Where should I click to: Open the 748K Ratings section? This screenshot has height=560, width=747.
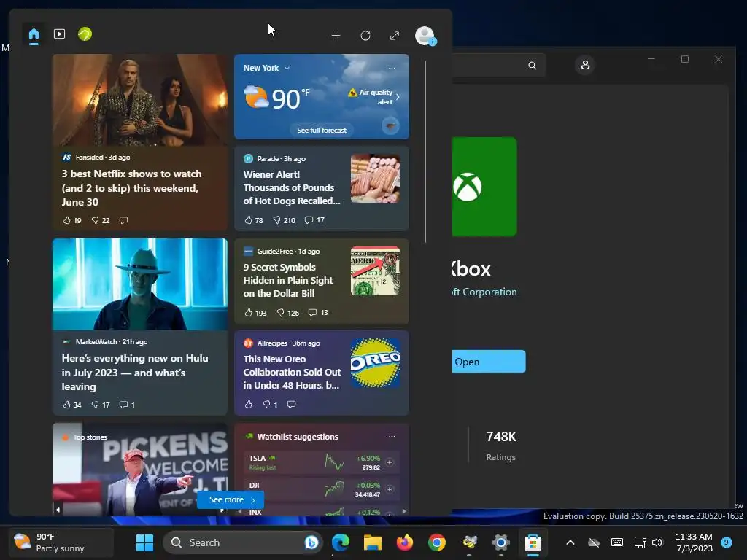pyautogui.click(x=500, y=446)
